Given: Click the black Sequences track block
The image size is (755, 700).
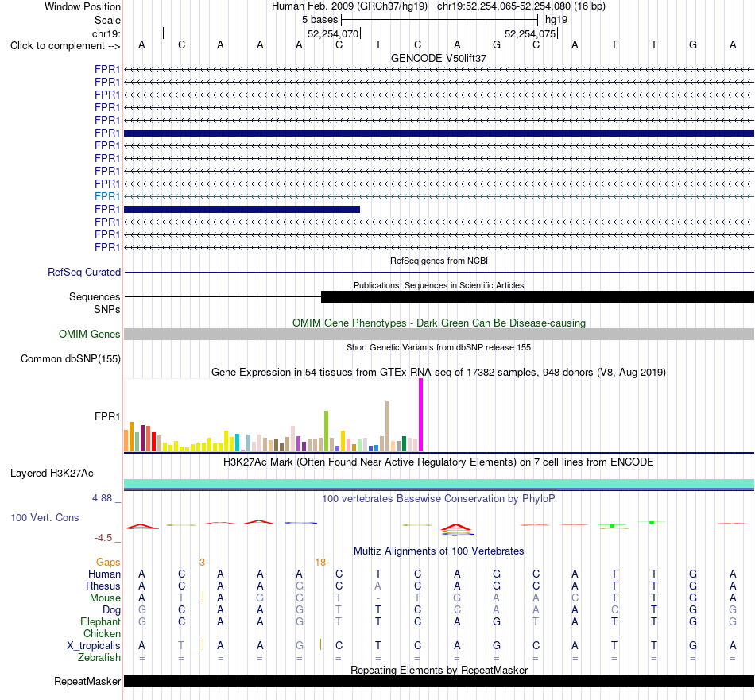Looking at the screenshot, I should pos(537,296).
